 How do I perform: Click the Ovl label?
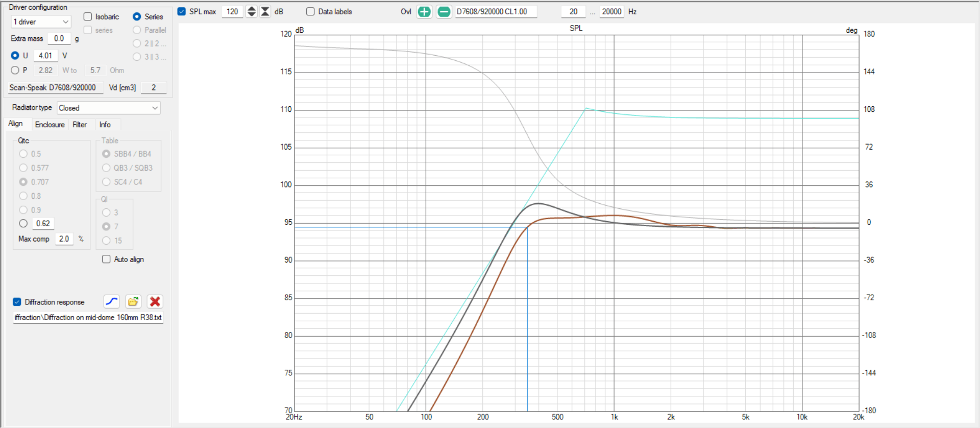[406, 12]
